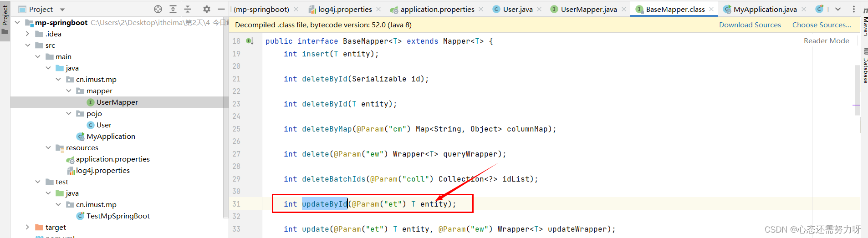The image size is (868, 238).
Task: Open the Database tool window
Action: point(865,66)
